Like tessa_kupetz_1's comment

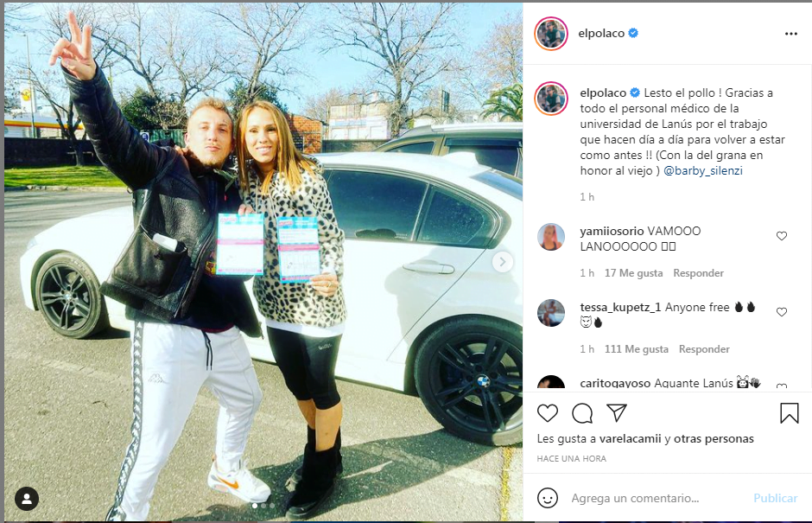click(x=782, y=312)
